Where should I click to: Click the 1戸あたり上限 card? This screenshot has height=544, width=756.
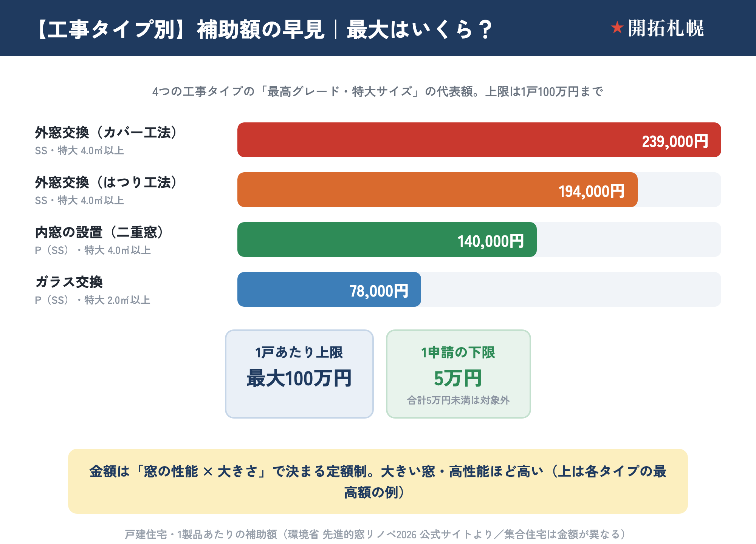click(x=299, y=374)
